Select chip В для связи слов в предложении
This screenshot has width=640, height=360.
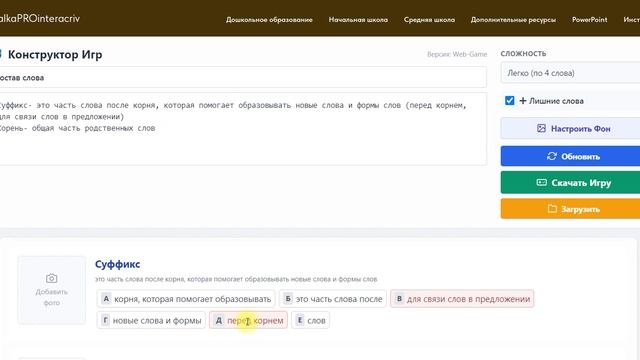click(462, 299)
